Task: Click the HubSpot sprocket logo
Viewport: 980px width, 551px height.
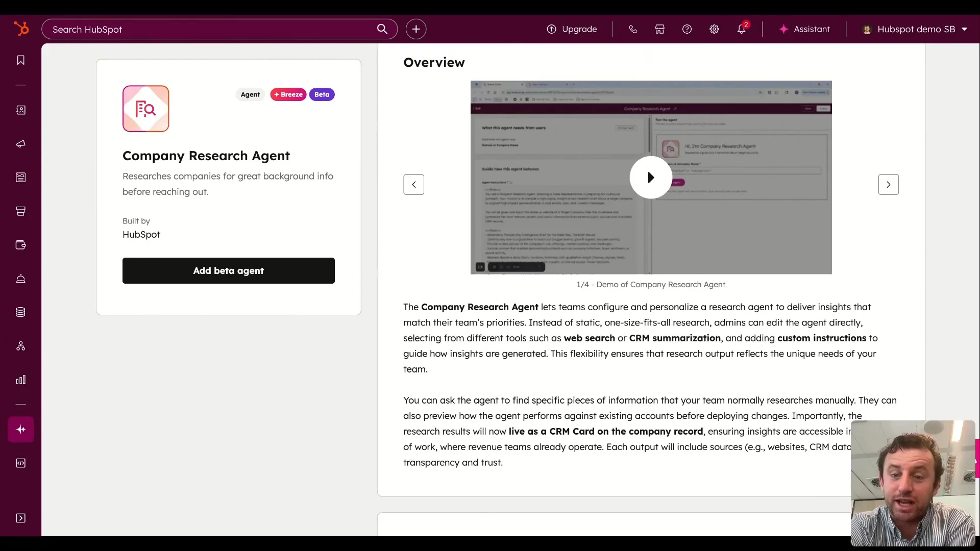Action: [x=21, y=29]
